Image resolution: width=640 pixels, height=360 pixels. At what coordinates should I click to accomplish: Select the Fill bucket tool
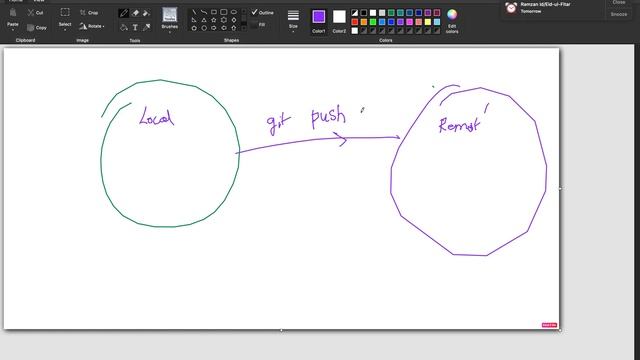pos(124,27)
